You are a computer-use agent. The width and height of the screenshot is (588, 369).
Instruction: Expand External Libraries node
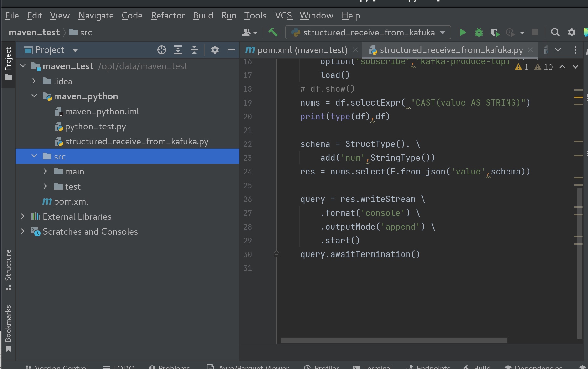click(x=23, y=216)
